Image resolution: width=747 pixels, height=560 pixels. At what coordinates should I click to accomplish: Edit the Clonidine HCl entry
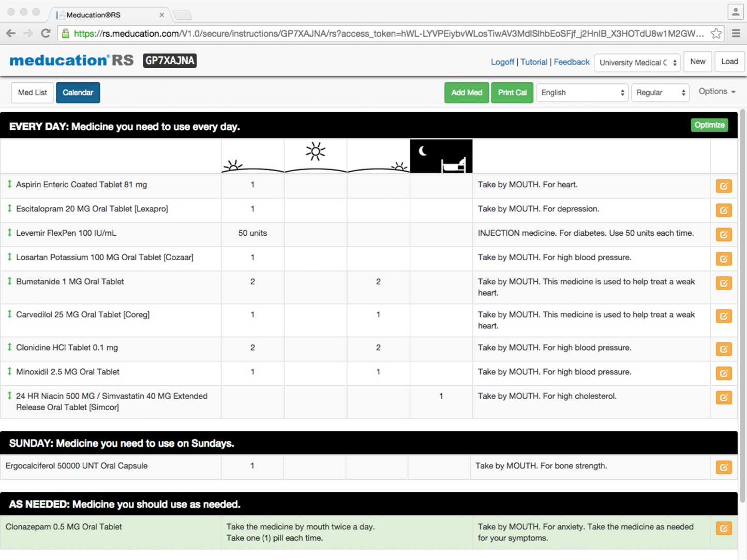tap(724, 349)
